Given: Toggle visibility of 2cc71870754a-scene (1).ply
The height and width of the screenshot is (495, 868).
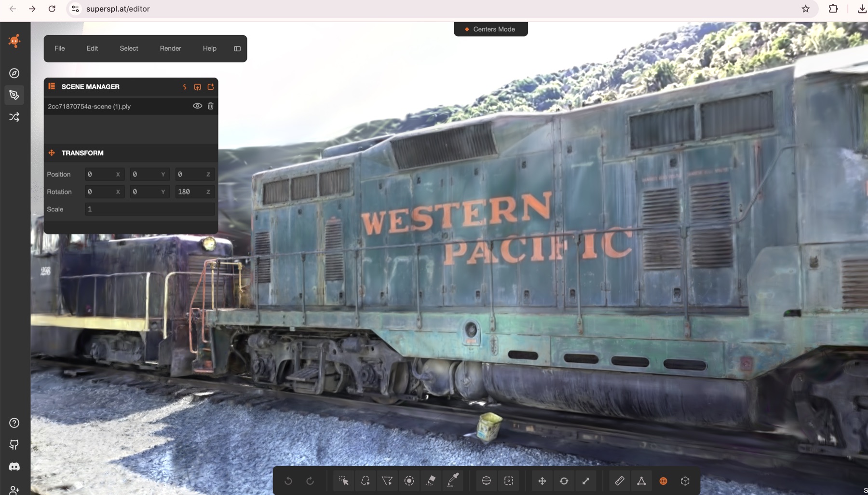Looking at the screenshot, I should (x=197, y=106).
